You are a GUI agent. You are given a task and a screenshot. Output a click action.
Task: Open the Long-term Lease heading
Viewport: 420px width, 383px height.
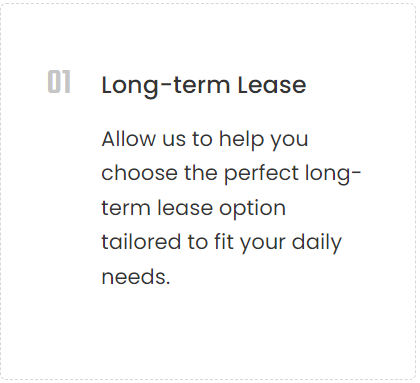coord(204,86)
